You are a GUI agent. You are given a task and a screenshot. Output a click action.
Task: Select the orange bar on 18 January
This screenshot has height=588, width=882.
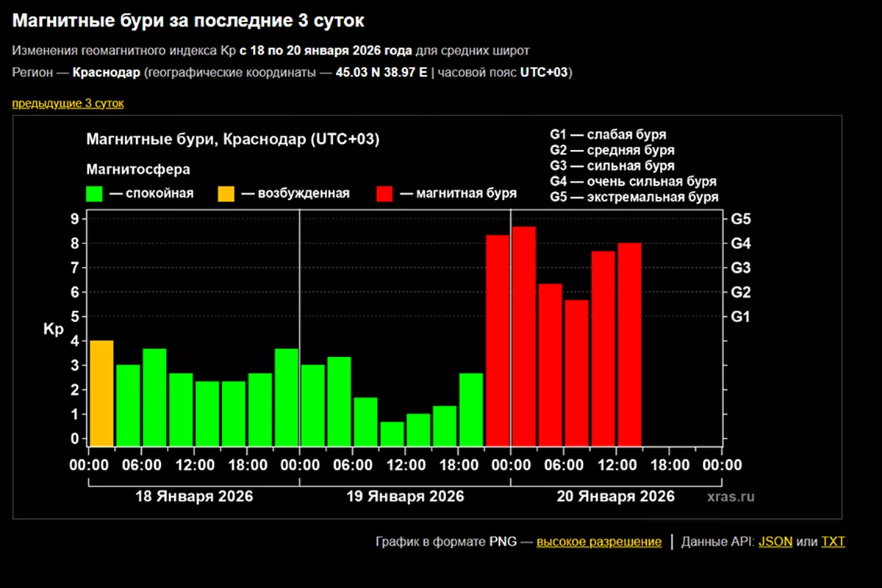point(101,393)
